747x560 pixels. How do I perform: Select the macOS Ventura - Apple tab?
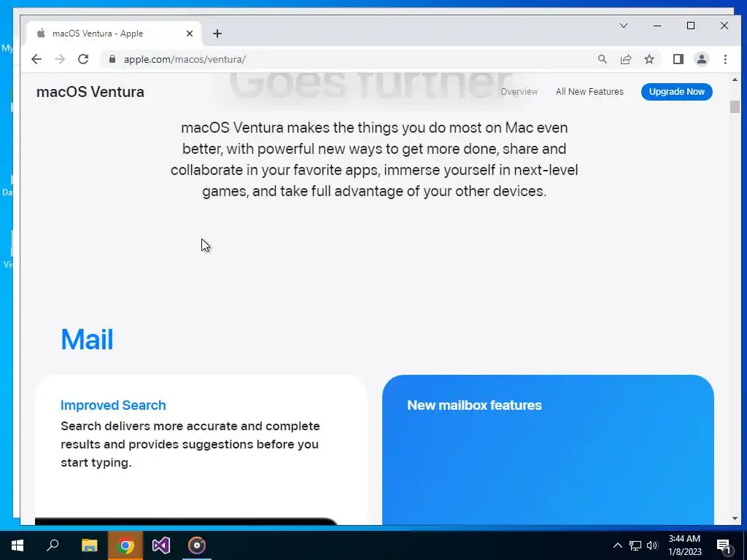point(115,34)
